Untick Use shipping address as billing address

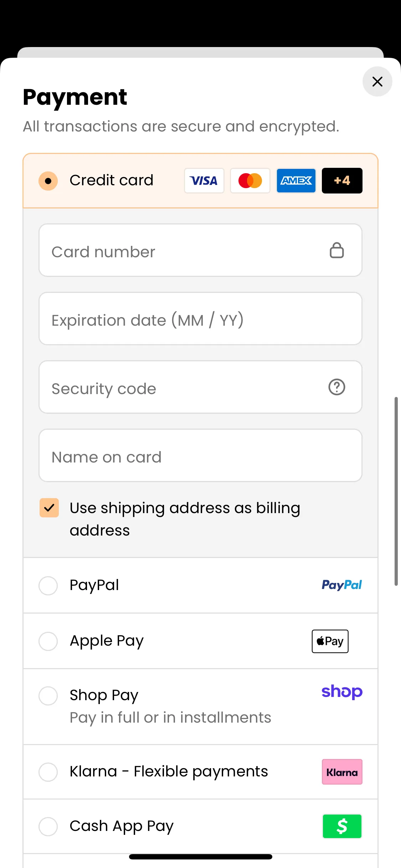tap(49, 508)
